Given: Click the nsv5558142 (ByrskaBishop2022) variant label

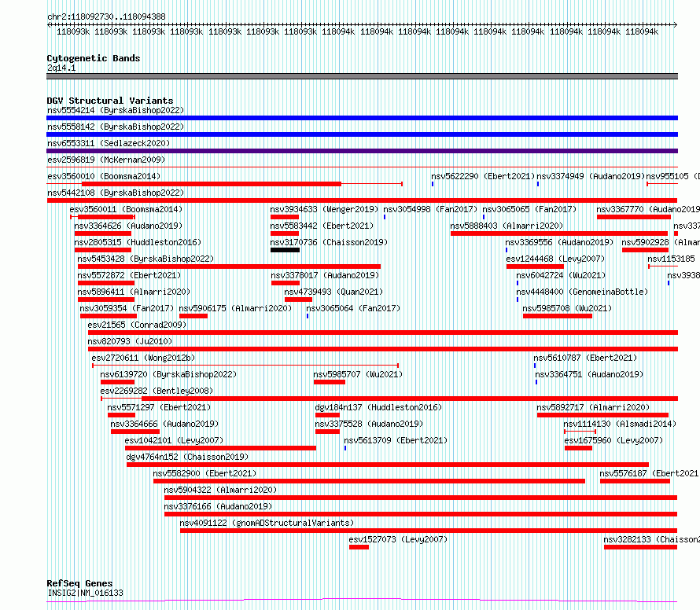Looking at the screenshot, I should coord(116,127).
